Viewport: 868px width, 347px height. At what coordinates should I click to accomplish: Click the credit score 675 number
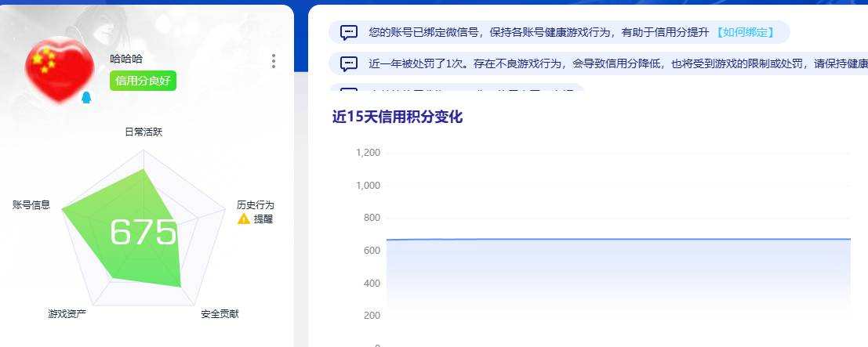click(143, 232)
